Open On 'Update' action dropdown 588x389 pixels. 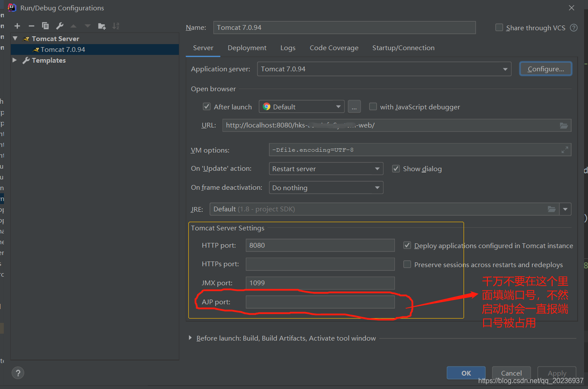(326, 169)
